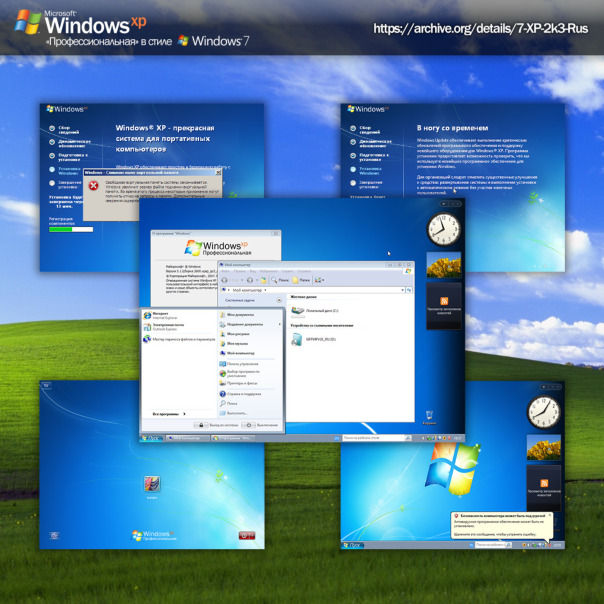Click Go arrow button beside address bar
Screen dimensions: 604x604
[x=409, y=290]
